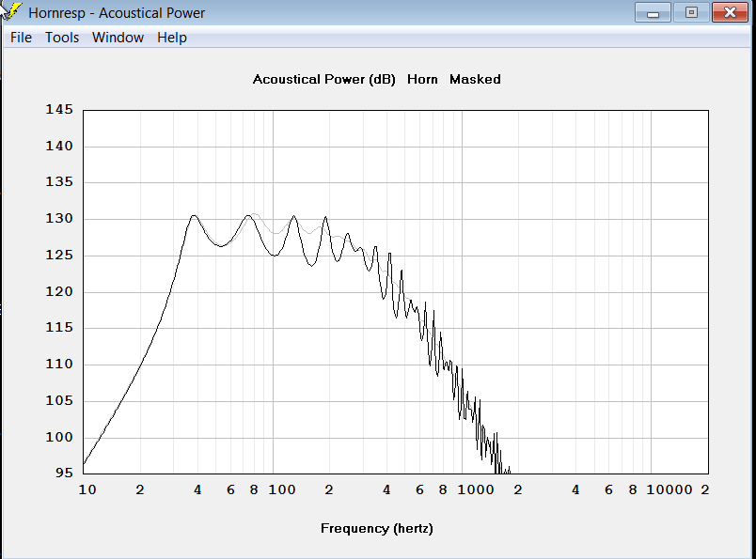Screen dimensions: 756x559
Task: Click the 'Masked' label in chart title
Action: click(x=475, y=79)
